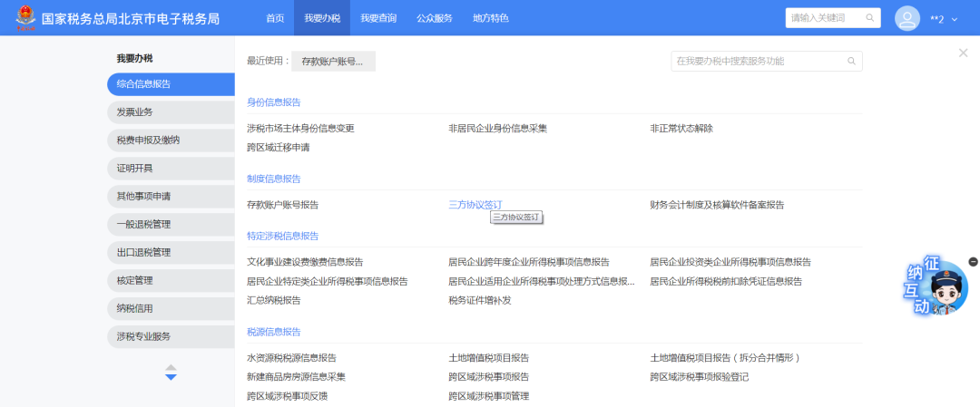
Task: Dismiss the 征纳互动 widget minus button
Action: coord(973,262)
